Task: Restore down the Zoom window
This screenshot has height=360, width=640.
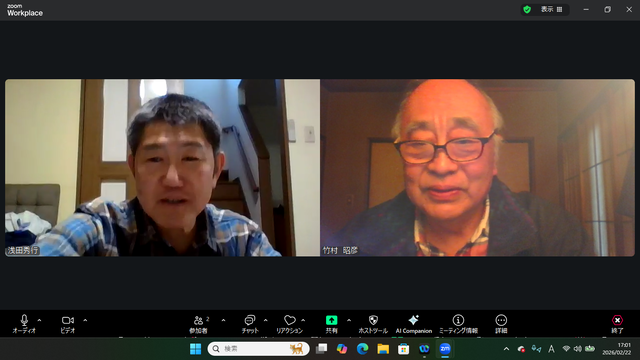Action: (x=607, y=9)
